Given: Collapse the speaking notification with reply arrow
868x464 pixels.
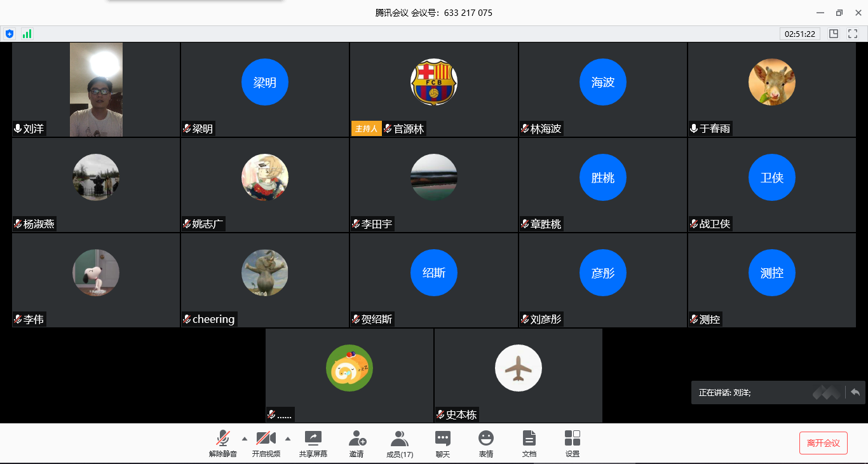Looking at the screenshot, I should [x=855, y=392].
